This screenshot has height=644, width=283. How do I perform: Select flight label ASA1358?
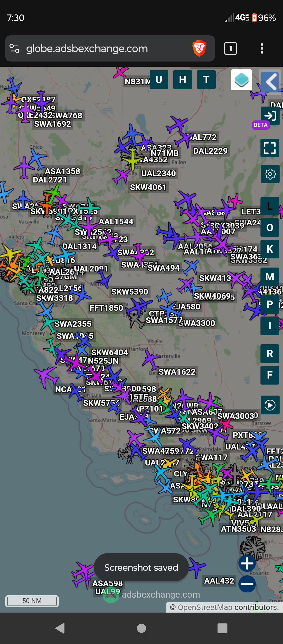63,171
